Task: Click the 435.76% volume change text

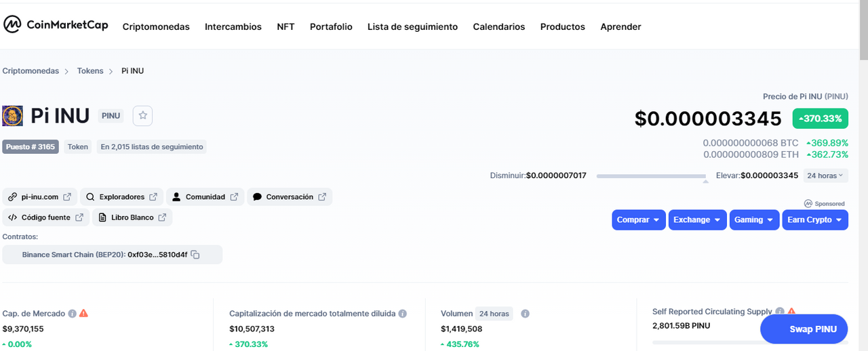Action: pyautogui.click(x=460, y=344)
